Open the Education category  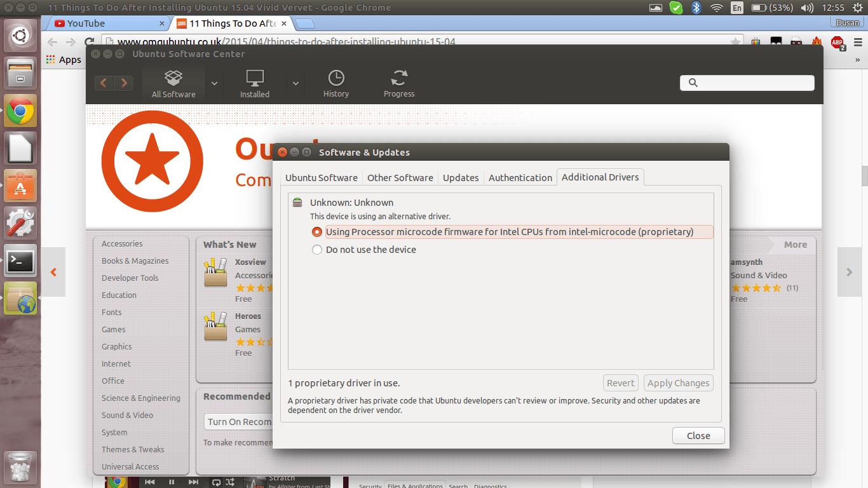pyautogui.click(x=119, y=295)
